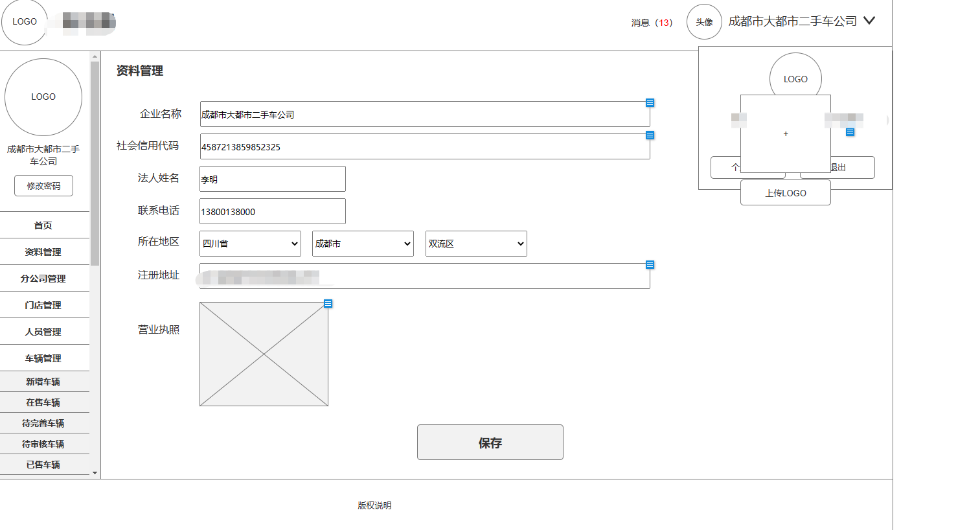Viewport: 980px width, 530px height.
Task: Click the note icon on 社会信用代码 field
Action: point(650,135)
